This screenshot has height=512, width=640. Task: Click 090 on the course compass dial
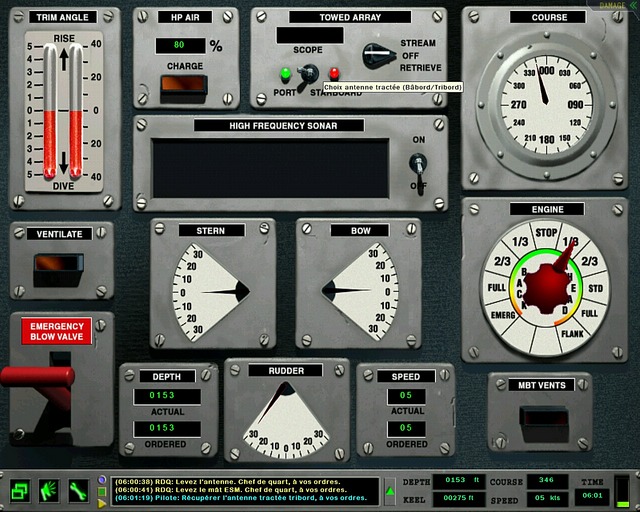[575, 105]
